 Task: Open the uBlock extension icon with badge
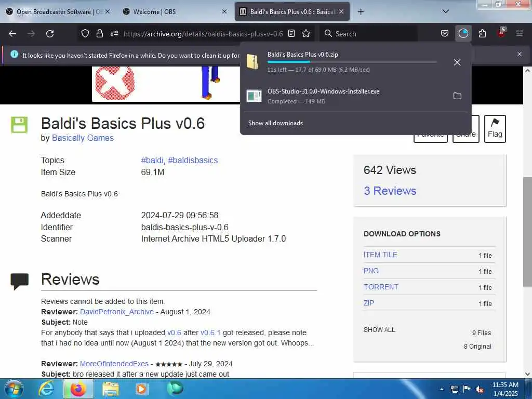pos(501,33)
